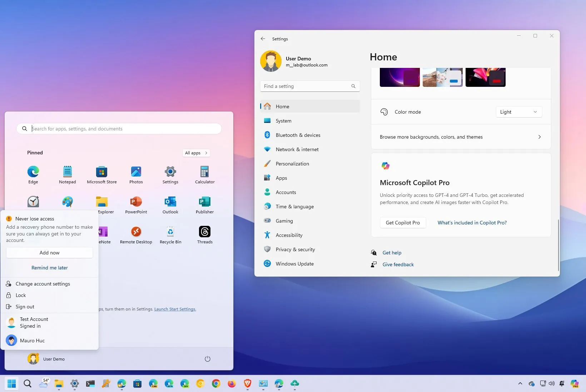Image resolution: width=586 pixels, height=392 pixels.
Task: Open Personalization settings
Action: pos(310,164)
